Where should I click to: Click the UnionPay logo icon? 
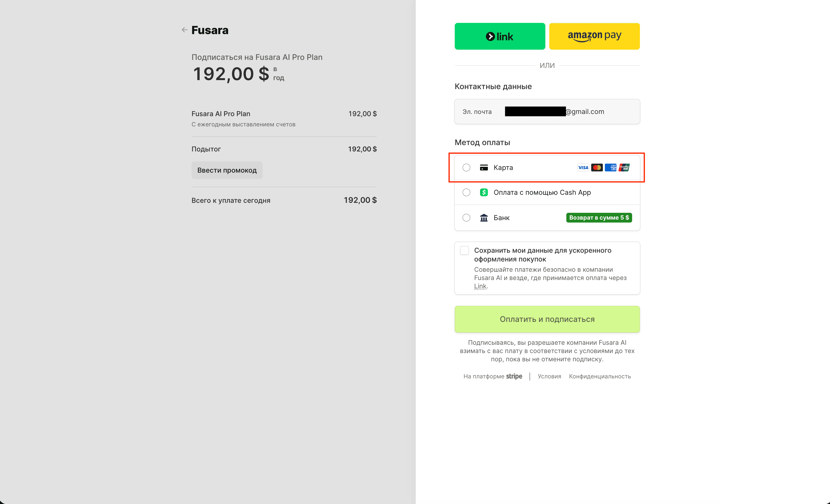pos(624,167)
